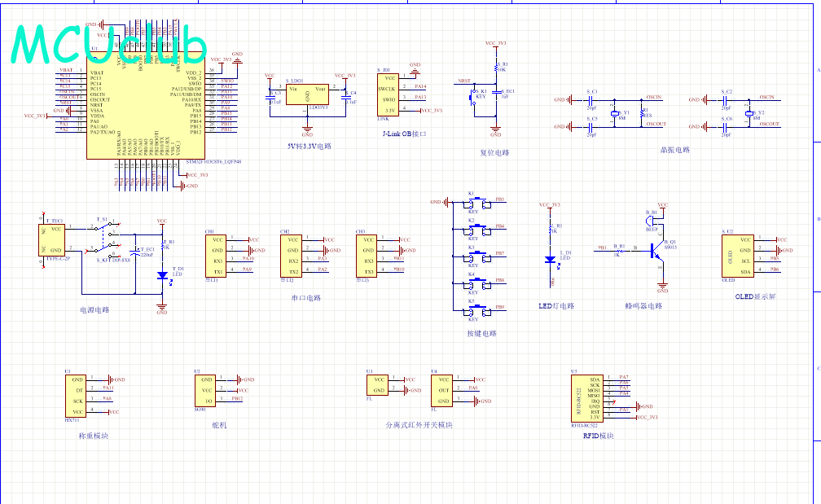Select the S_C4 capacitor at LDO output
The width and height of the screenshot is (821, 504).
click(345, 97)
